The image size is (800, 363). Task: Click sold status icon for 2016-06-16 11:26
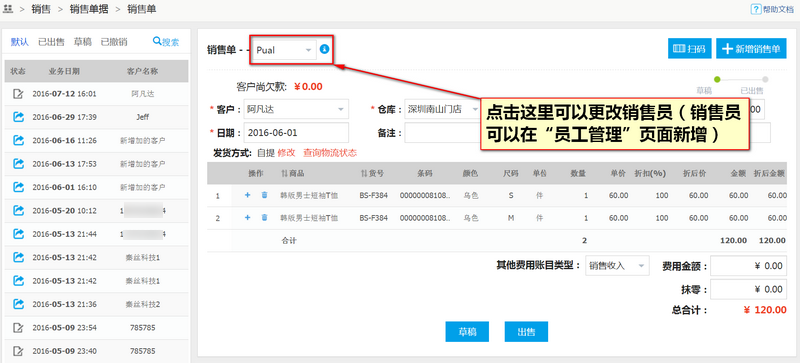point(18,140)
